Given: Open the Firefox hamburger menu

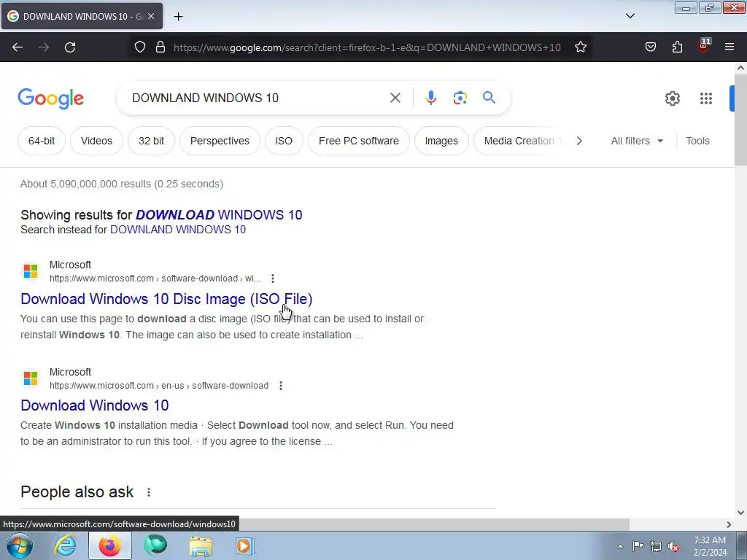Looking at the screenshot, I should [729, 47].
